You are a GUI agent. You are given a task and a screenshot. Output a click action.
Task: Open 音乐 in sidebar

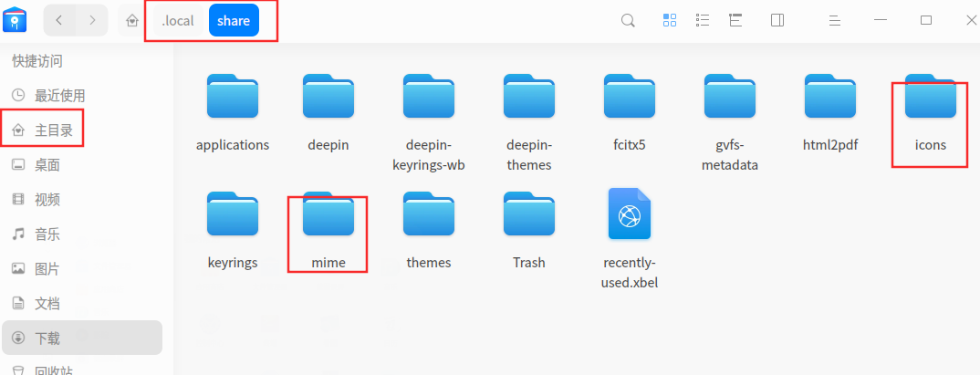(81, 234)
